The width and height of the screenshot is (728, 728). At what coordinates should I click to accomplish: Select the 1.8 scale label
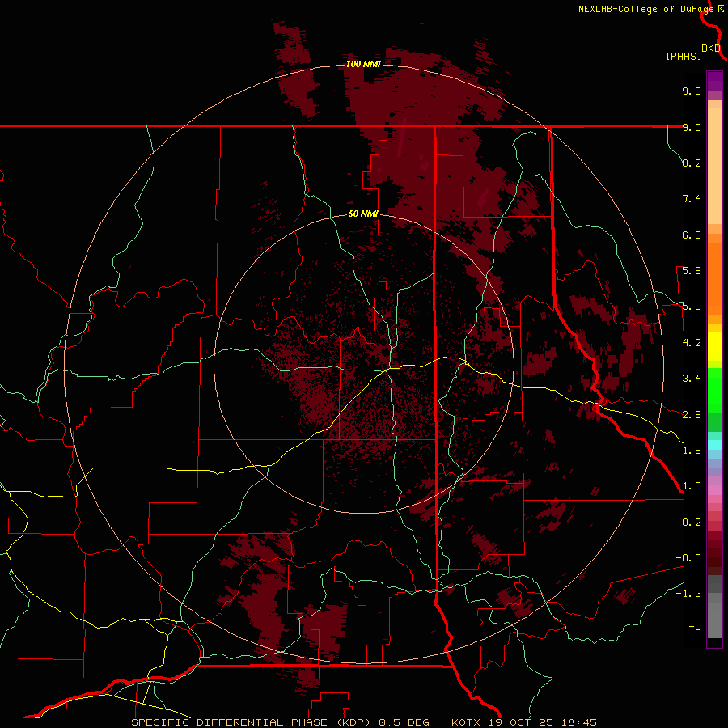click(x=692, y=451)
